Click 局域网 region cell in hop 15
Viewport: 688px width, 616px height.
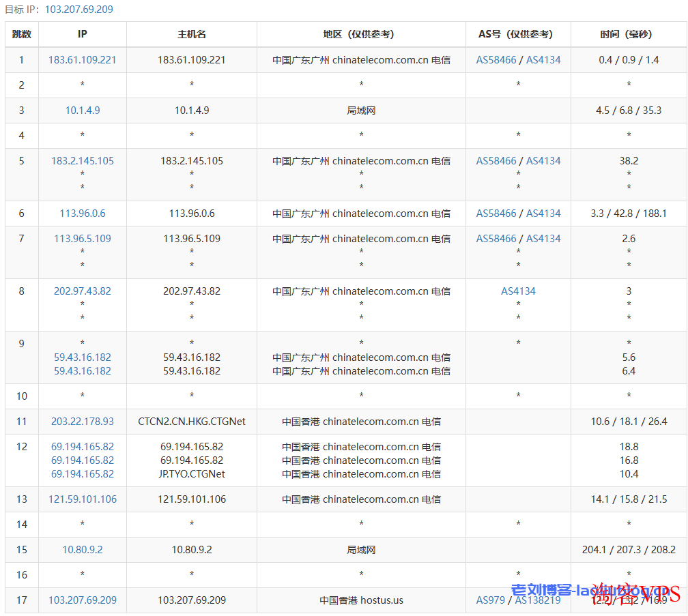361,550
